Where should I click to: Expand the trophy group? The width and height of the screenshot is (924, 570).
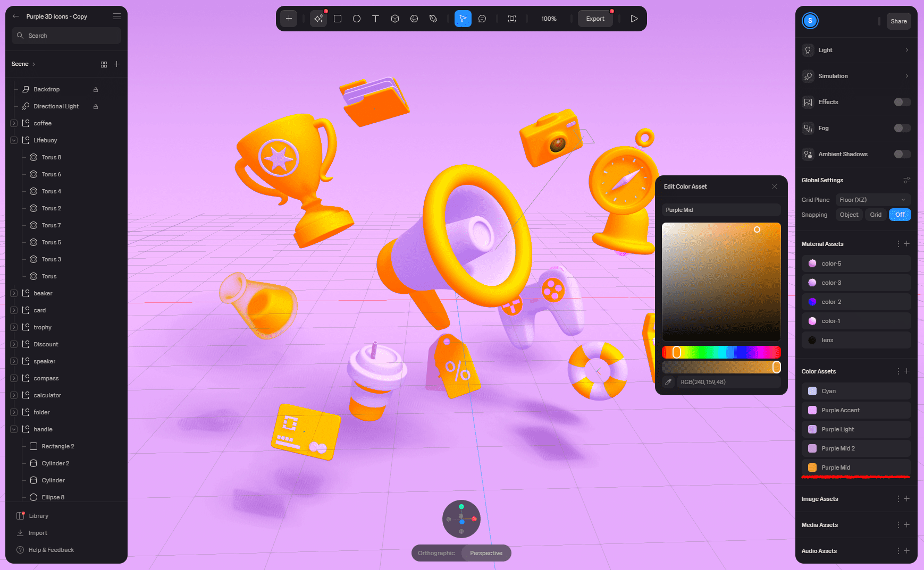(x=14, y=327)
